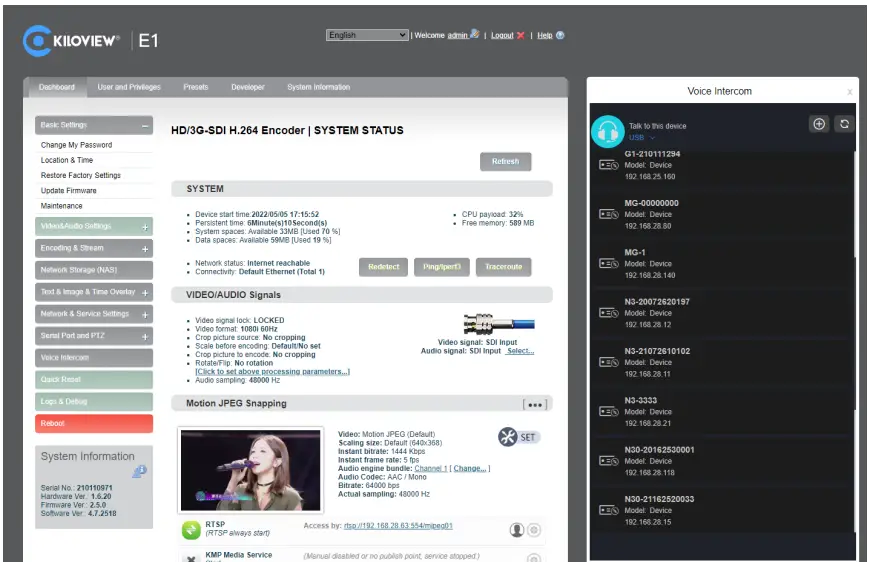869x562 pixels.
Task: Click the Traceroute button
Action: click(x=503, y=267)
